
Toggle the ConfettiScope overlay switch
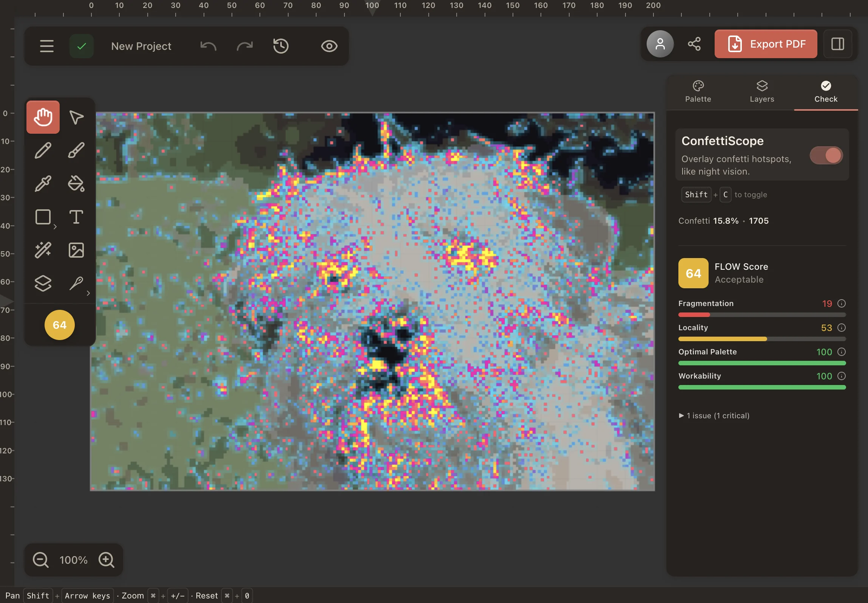[826, 155]
